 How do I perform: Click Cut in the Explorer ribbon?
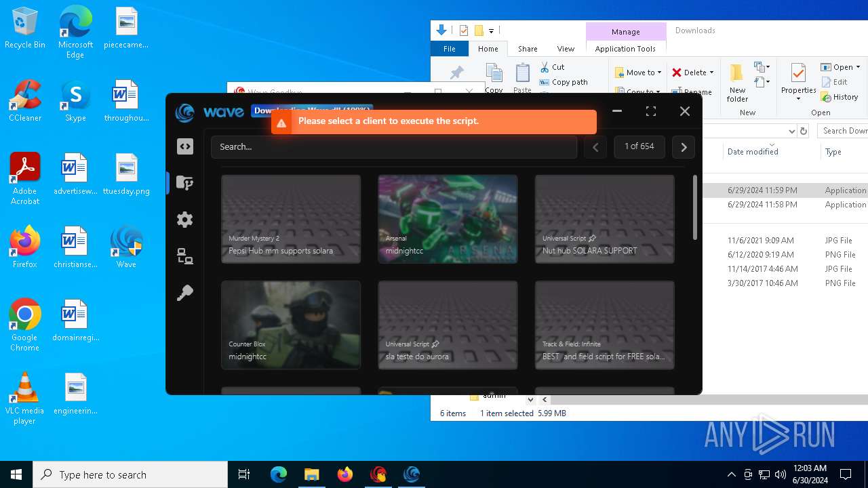552,67
